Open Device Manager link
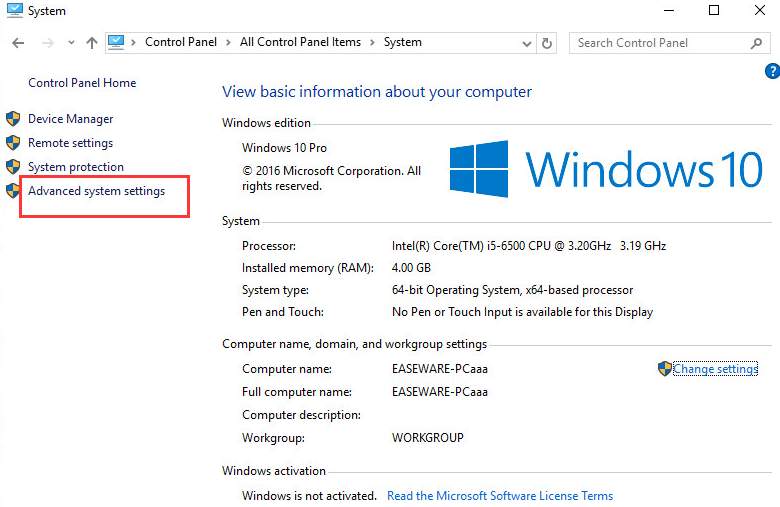Viewport: 780px width, 507px height. (71, 119)
